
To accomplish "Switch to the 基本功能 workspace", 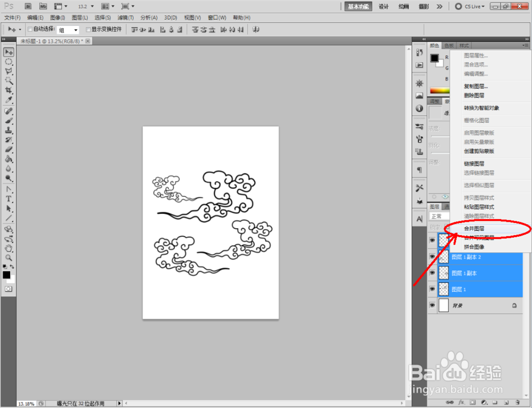I will pyautogui.click(x=358, y=6).
